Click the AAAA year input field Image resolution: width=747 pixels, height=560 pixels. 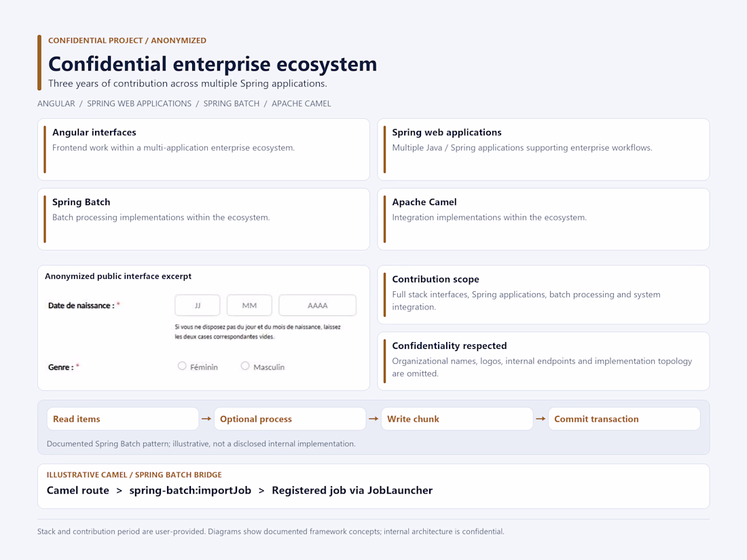[317, 305]
